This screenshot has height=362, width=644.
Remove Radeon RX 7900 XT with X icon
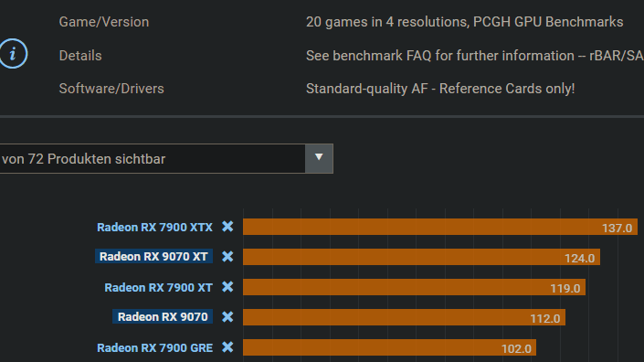tap(227, 287)
